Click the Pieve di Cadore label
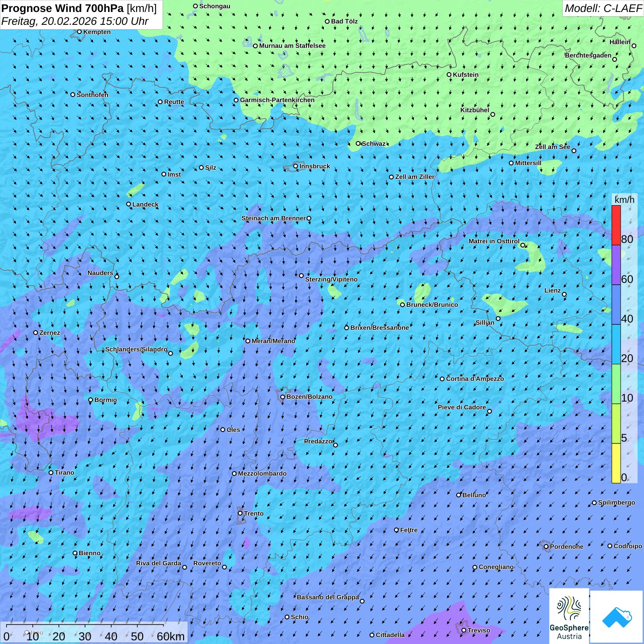The height and width of the screenshot is (644, 644). tap(461, 407)
